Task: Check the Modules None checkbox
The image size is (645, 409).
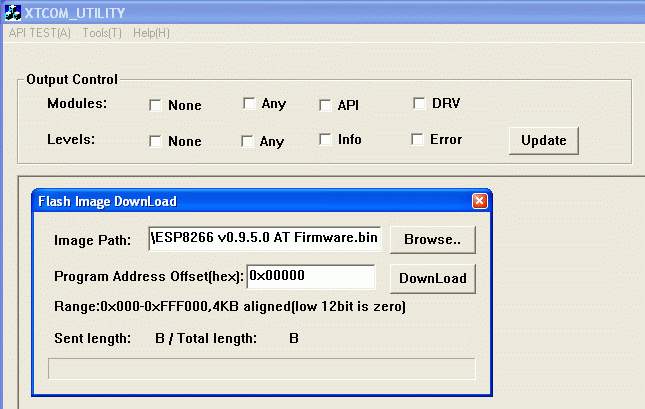Action: [155, 105]
